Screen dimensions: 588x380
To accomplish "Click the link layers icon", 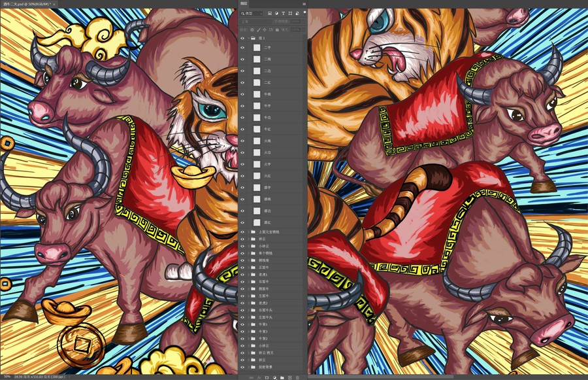I will point(252,377).
